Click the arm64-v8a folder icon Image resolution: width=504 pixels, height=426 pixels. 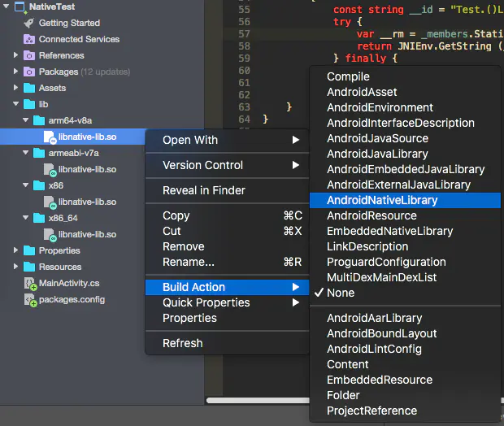pyautogui.click(x=39, y=120)
